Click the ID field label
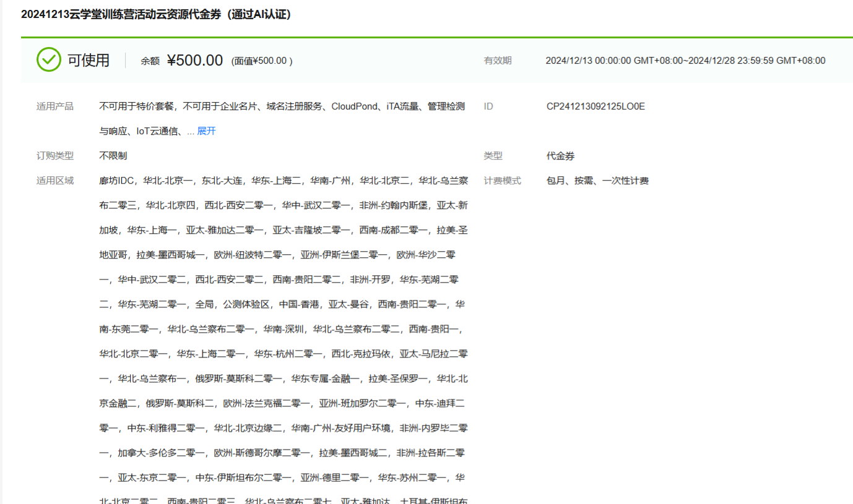The width and height of the screenshot is (853, 504). point(488,106)
